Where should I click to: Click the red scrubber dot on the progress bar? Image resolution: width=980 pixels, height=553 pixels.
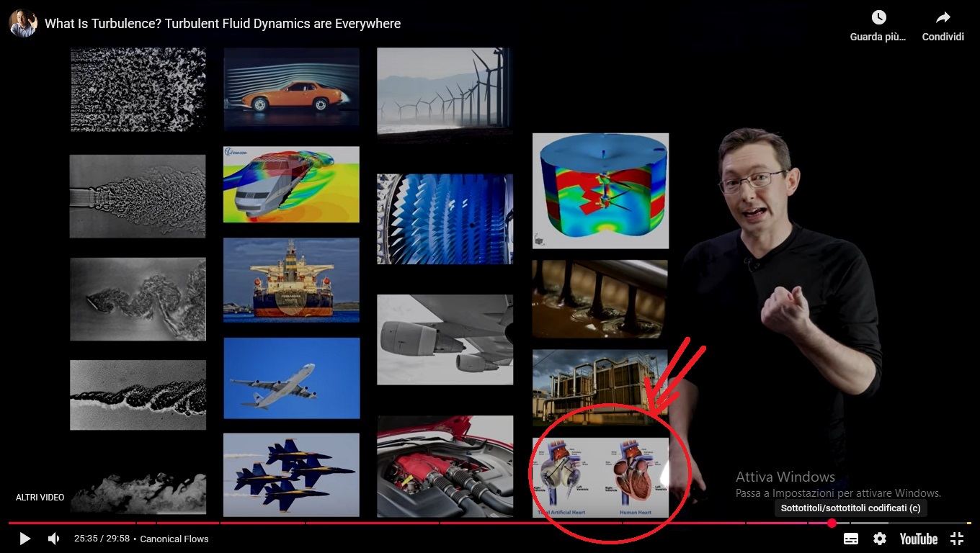[832, 523]
